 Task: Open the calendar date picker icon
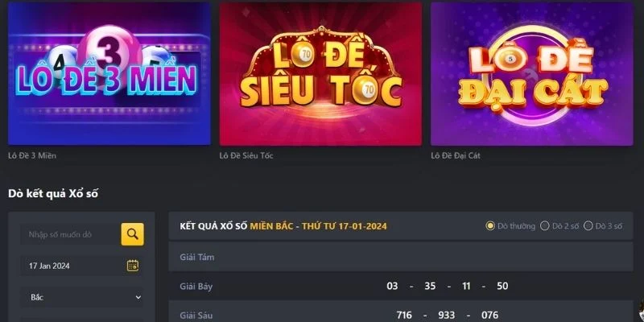(x=132, y=266)
